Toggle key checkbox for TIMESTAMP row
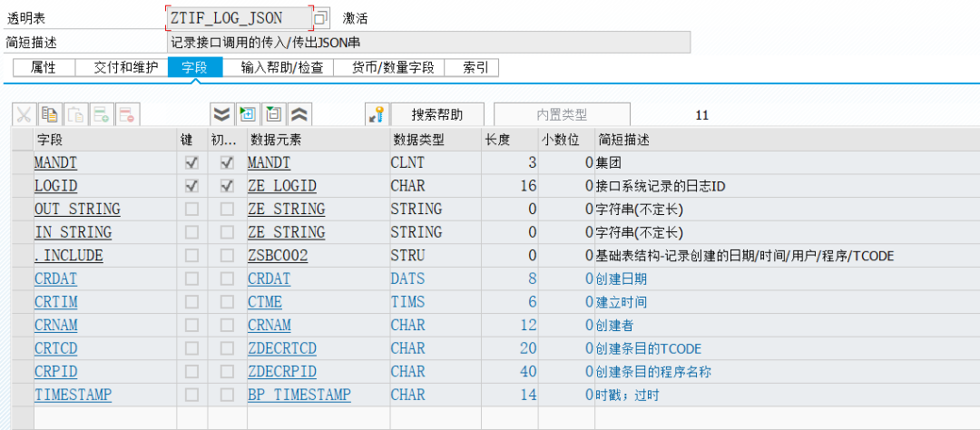Screen dimensions: 980x430 (x=191, y=395)
